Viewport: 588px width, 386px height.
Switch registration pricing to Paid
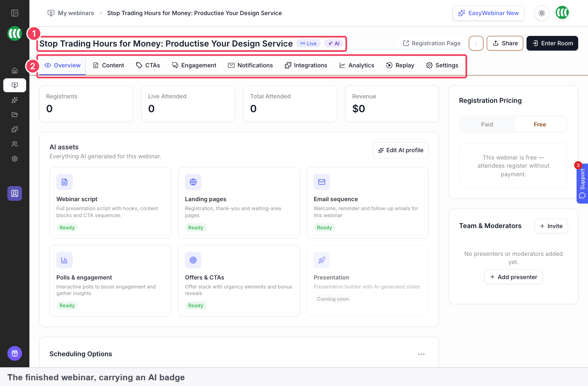click(x=487, y=124)
